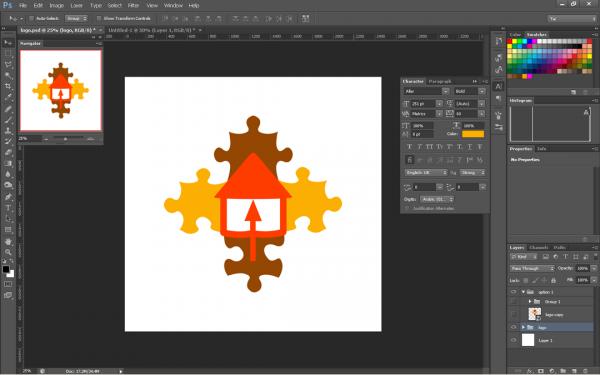This screenshot has height=375, width=600.
Task: Select the Gradient tool
Action: pos(8,163)
